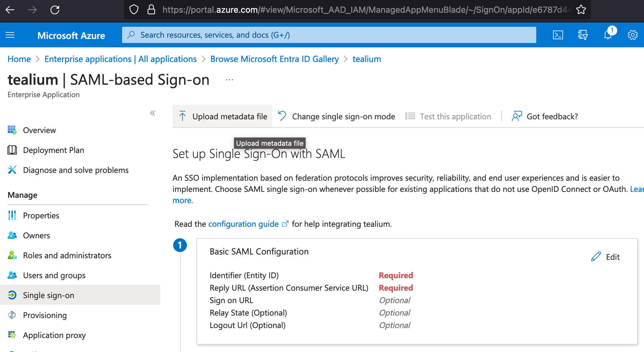The height and width of the screenshot is (352, 644).
Task: Click Upload metadata file button
Action: pyautogui.click(x=223, y=116)
